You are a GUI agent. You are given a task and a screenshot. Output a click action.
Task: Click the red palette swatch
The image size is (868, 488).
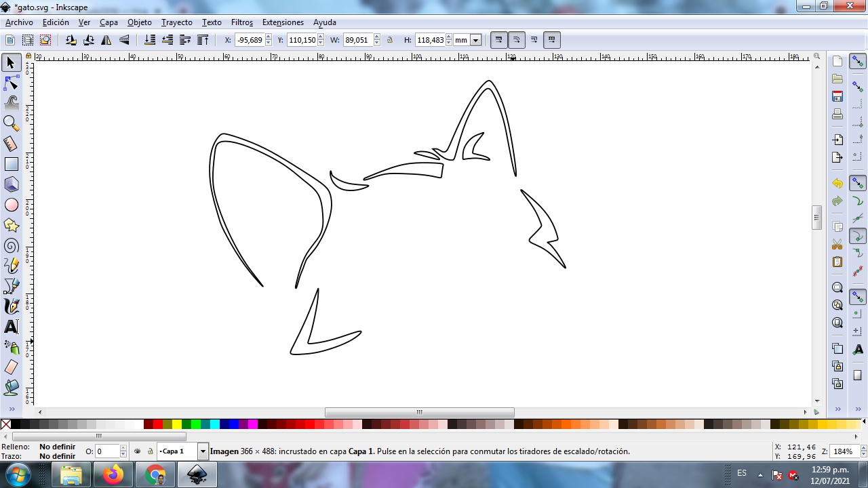point(158,424)
